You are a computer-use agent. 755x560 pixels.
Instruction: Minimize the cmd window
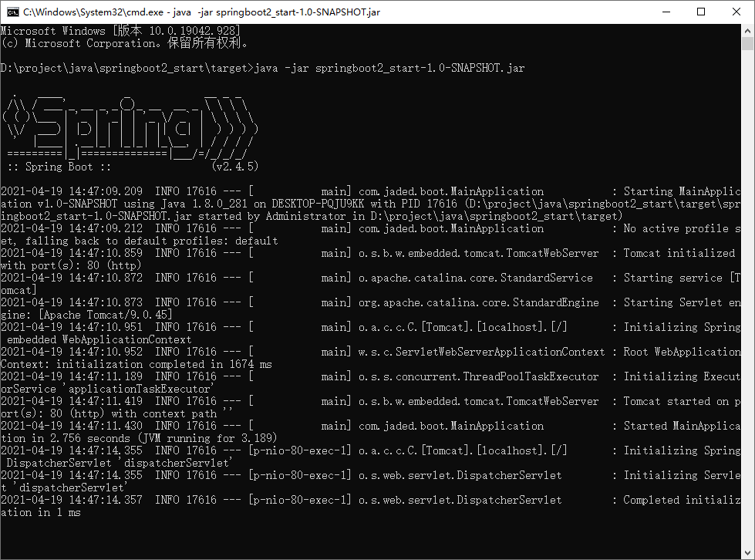tap(666, 12)
